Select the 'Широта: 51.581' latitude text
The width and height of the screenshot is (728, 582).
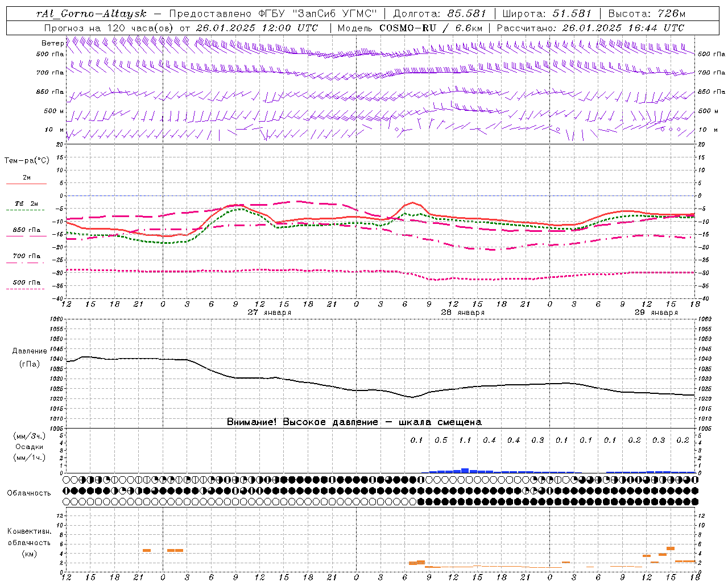pyautogui.click(x=547, y=13)
